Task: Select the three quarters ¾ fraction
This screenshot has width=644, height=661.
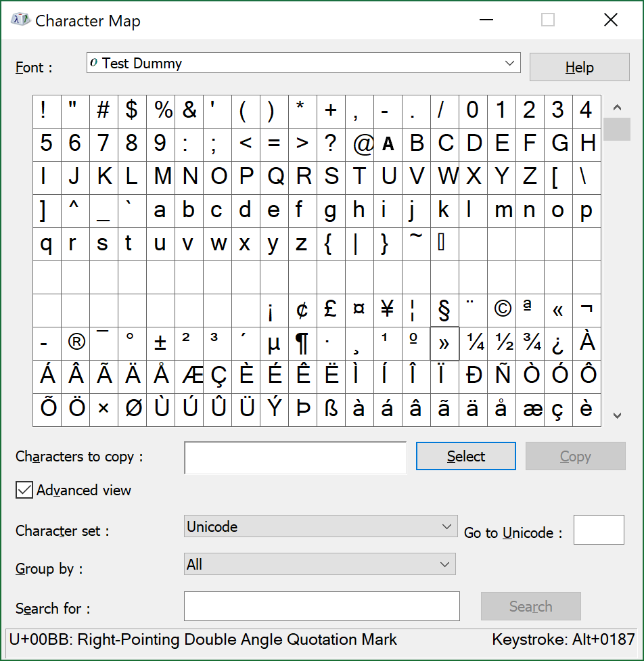Action: 530,344
